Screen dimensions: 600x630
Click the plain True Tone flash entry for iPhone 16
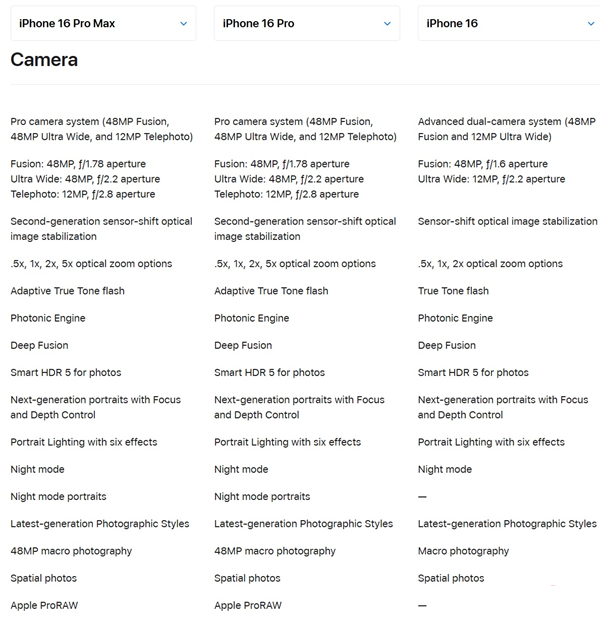tap(453, 291)
